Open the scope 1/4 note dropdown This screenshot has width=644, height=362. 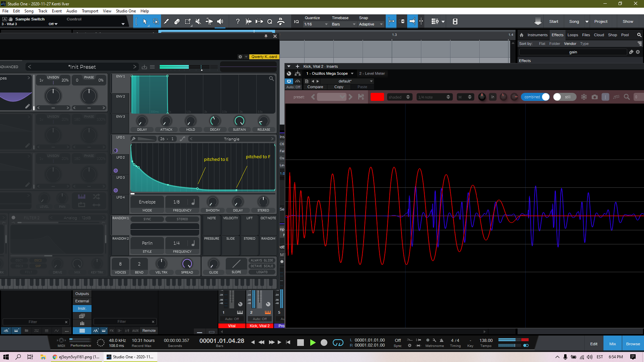click(x=434, y=97)
